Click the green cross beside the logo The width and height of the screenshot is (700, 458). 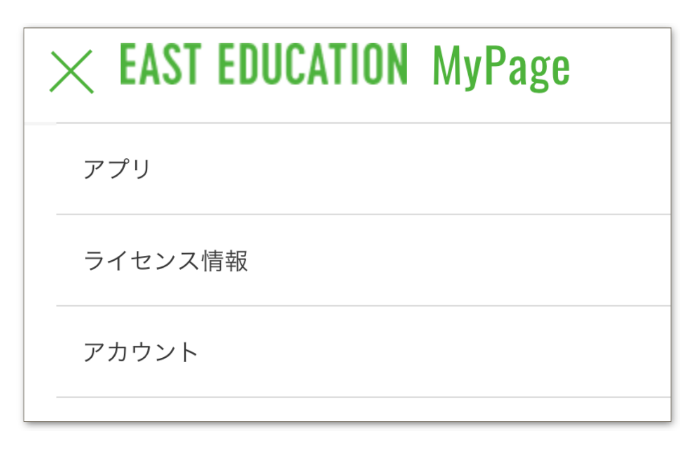click(x=71, y=71)
